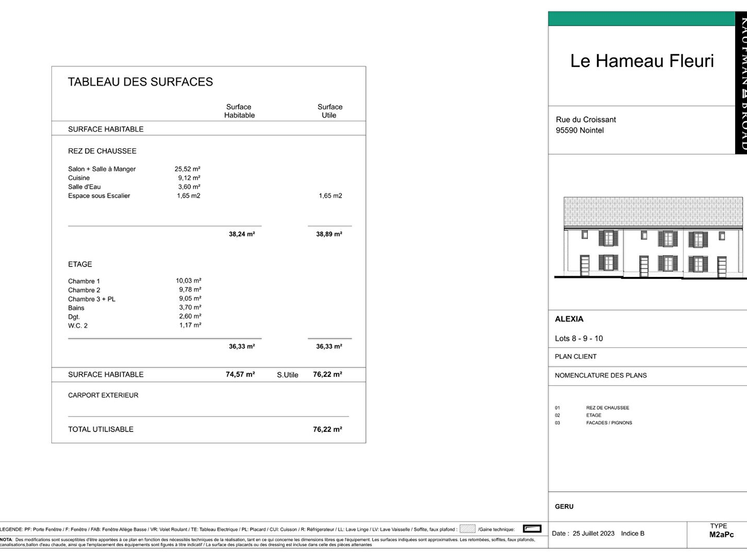Select the "Le Hameau Fleuri" project title
Image resolution: width=747 pixels, height=560 pixels.
click(642, 61)
